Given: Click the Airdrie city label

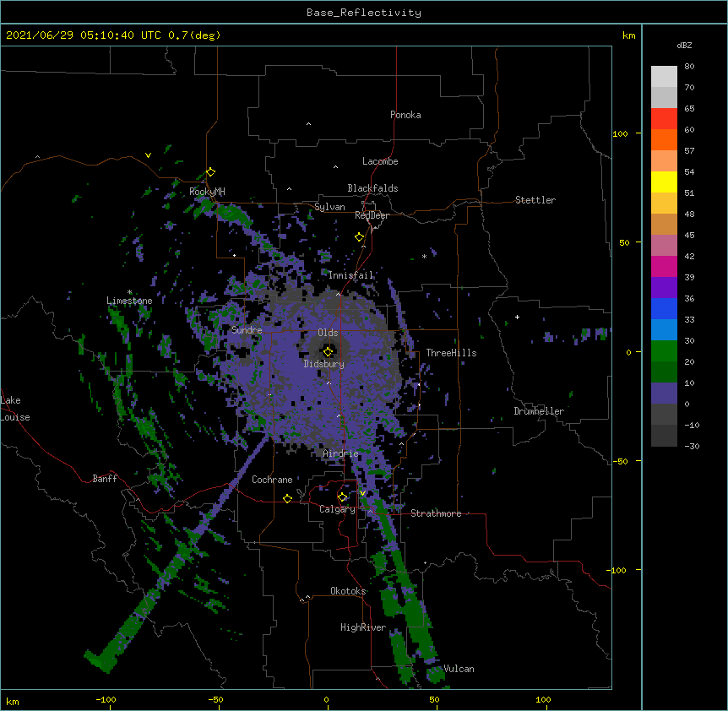Looking at the screenshot, I should point(340,453).
